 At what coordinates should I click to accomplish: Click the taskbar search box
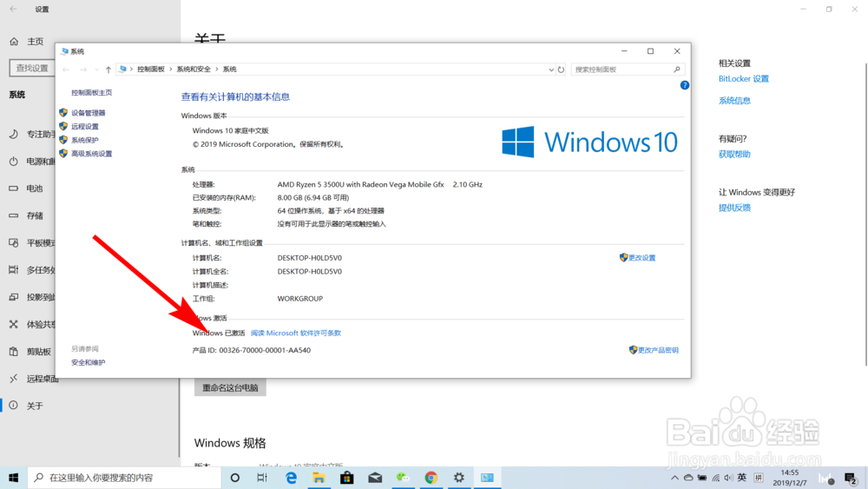[124, 478]
